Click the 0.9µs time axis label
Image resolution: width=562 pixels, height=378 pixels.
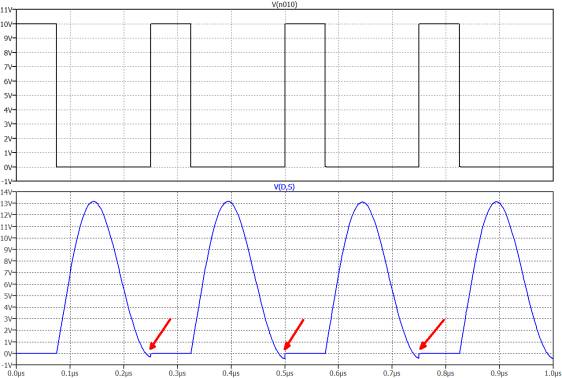(x=499, y=373)
